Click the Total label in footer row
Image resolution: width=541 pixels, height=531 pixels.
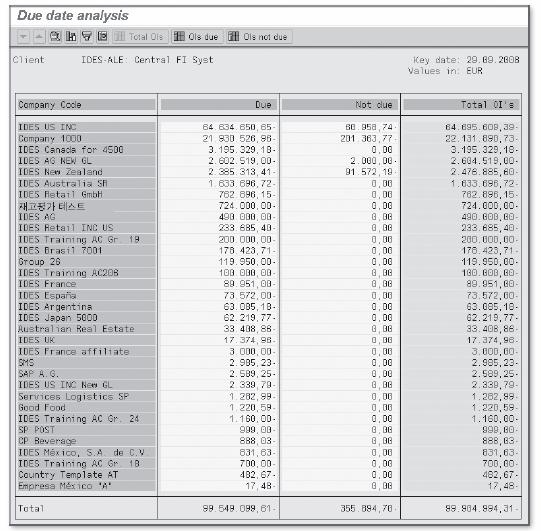[31, 508]
